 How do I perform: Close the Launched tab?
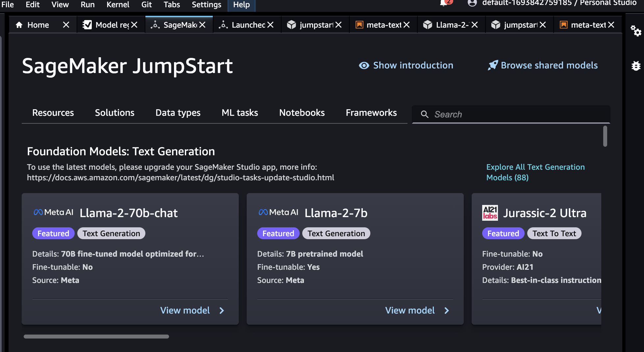[270, 25]
